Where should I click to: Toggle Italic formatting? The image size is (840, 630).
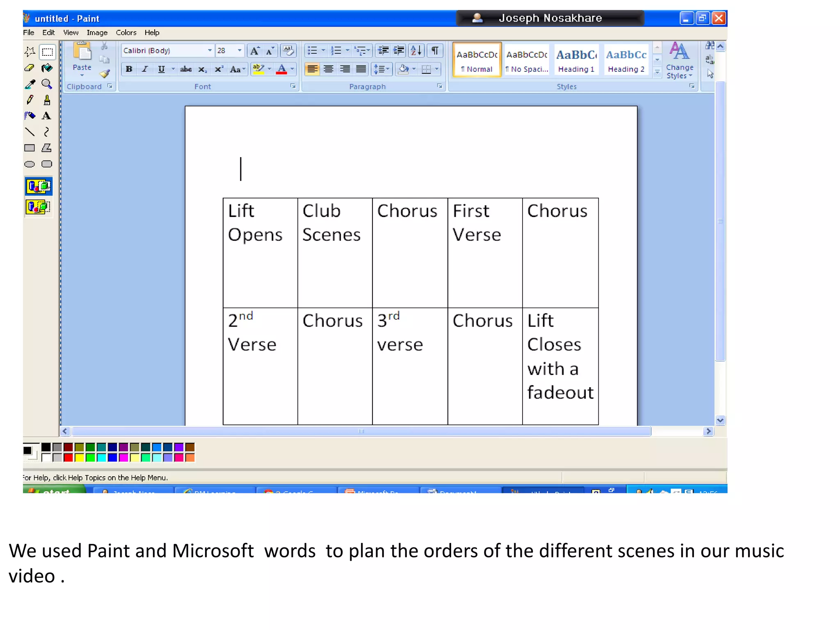click(x=145, y=69)
